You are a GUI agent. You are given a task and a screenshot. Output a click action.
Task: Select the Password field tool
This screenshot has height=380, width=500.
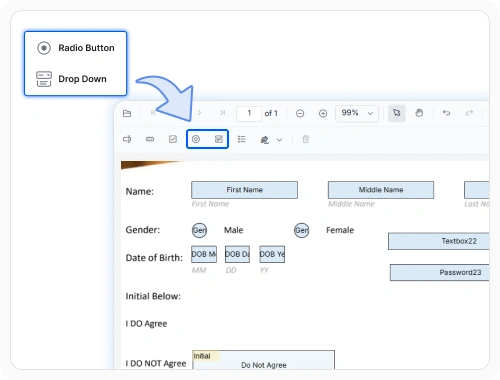click(x=150, y=139)
